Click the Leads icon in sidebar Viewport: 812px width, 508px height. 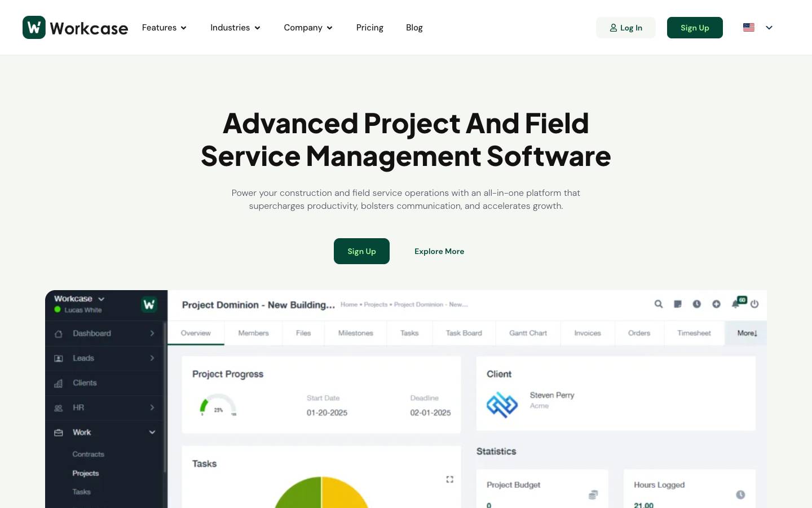(58, 358)
